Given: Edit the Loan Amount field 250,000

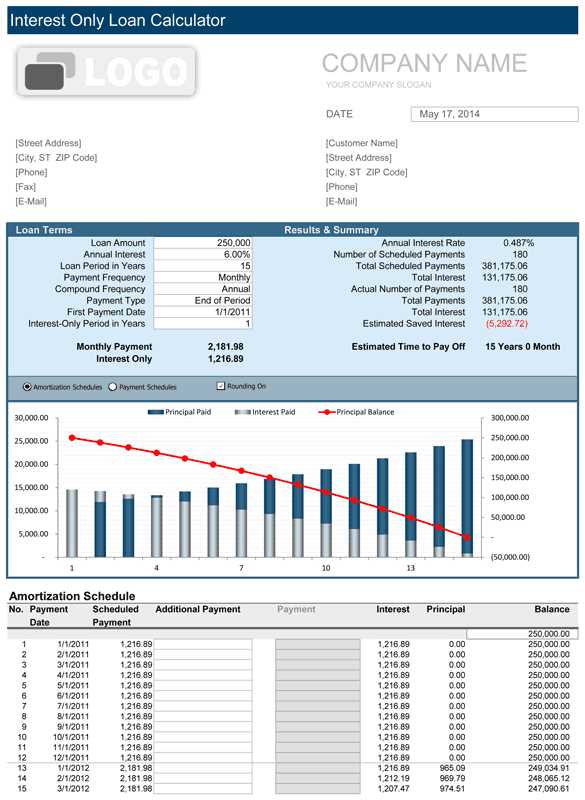Looking at the screenshot, I should click(x=202, y=243).
